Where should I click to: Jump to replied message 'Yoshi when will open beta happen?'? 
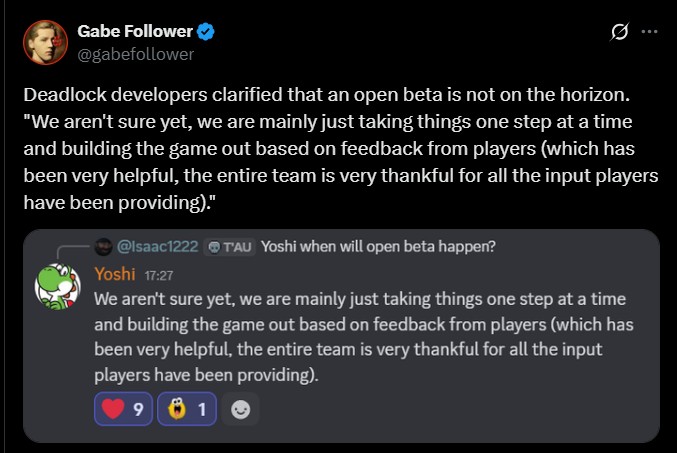tap(378, 247)
